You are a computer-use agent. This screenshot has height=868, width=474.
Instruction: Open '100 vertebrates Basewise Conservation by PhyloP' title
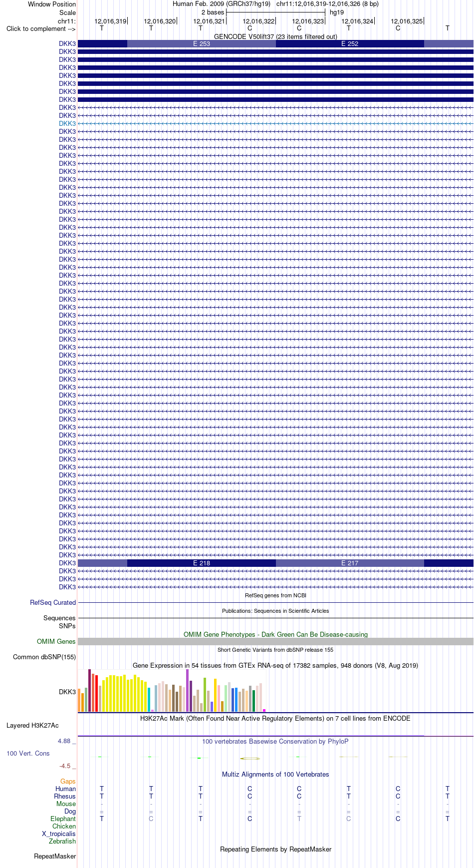275,741
